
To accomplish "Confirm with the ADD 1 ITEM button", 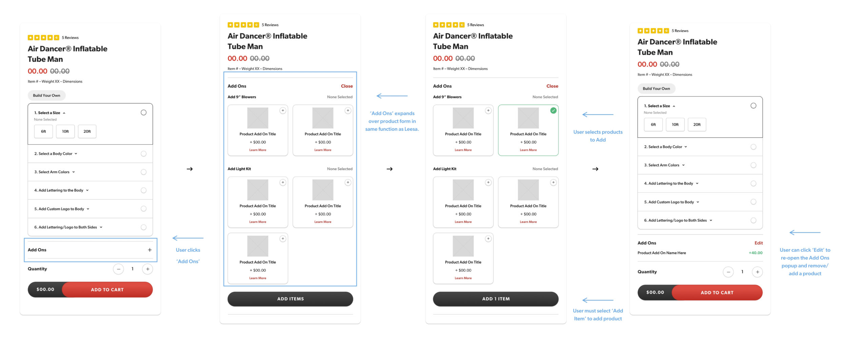I will coord(495,299).
